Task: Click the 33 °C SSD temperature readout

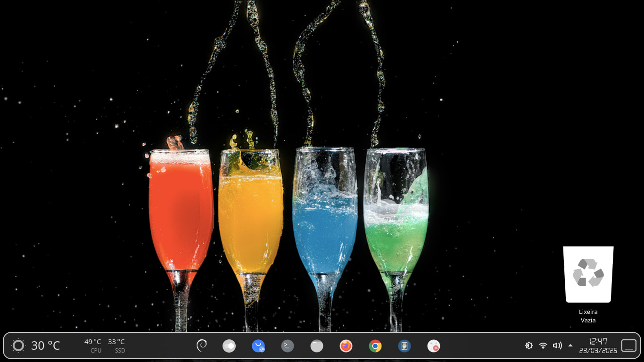Action: 116,346
